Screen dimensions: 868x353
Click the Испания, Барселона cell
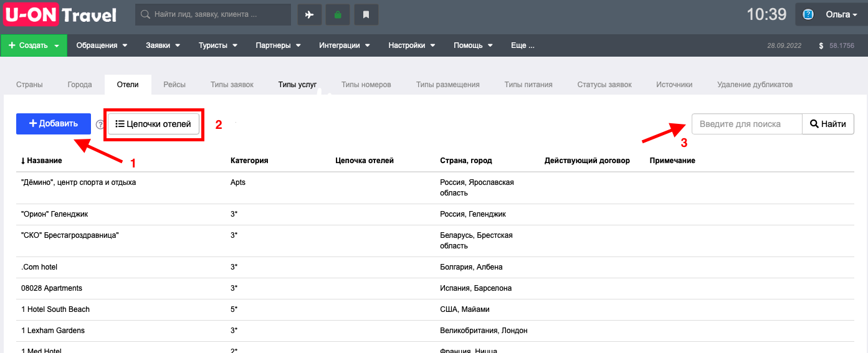click(475, 288)
